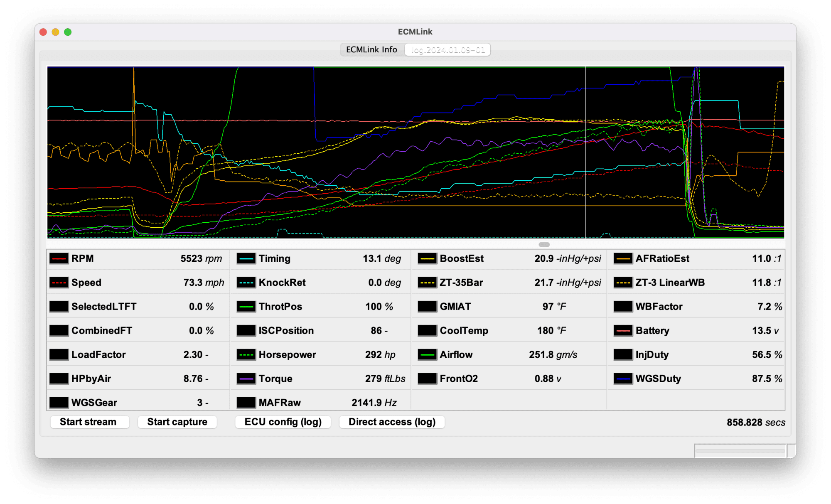Click the ZT-3 LinearWB dashed swatch
This screenshot has width=831, height=504.
623,283
